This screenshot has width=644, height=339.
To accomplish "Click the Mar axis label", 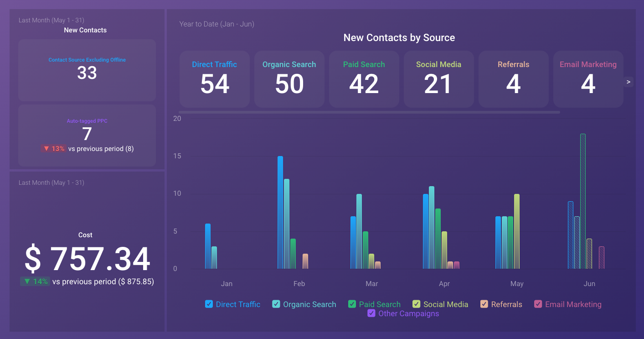I will (x=372, y=284).
